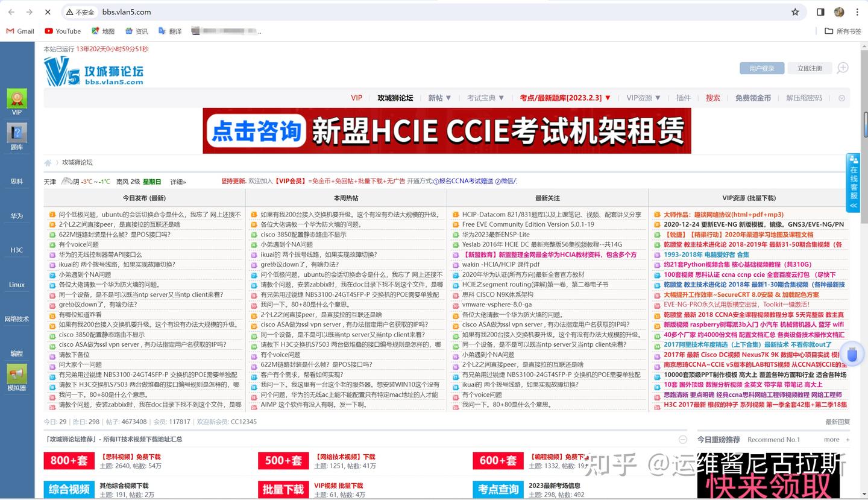Click the 用户登录 login button

coord(761,68)
